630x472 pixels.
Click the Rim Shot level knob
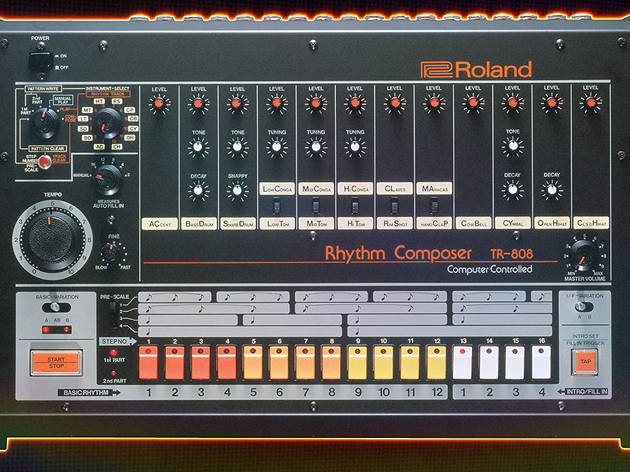(x=395, y=103)
